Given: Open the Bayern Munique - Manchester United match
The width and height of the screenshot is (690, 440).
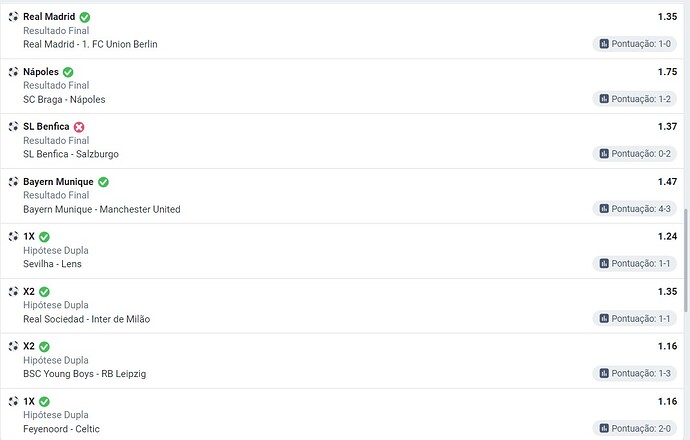Looking at the screenshot, I should 102,209.
